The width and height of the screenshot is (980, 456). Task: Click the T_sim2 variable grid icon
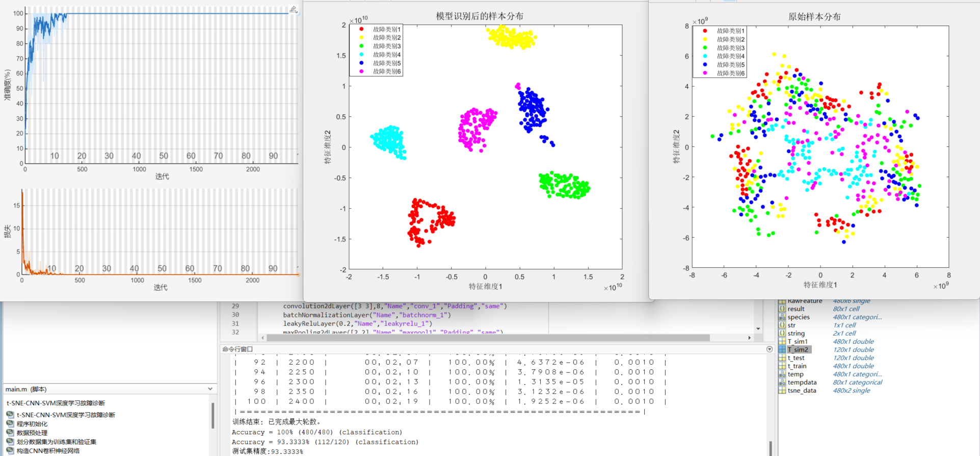pos(782,349)
